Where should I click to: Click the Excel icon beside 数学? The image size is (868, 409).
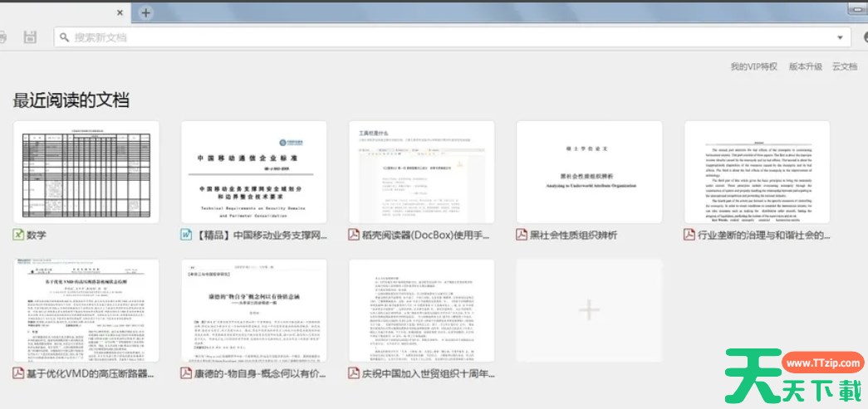pyautogui.click(x=18, y=235)
